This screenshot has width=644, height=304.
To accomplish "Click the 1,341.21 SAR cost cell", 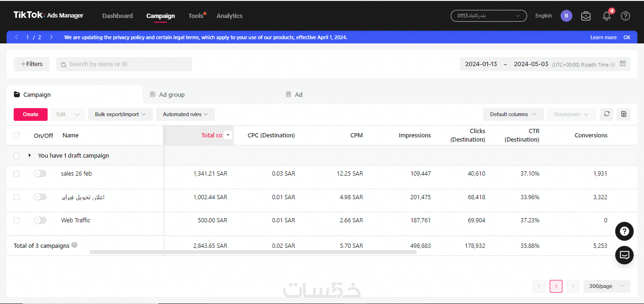I will [x=210, y=173].
